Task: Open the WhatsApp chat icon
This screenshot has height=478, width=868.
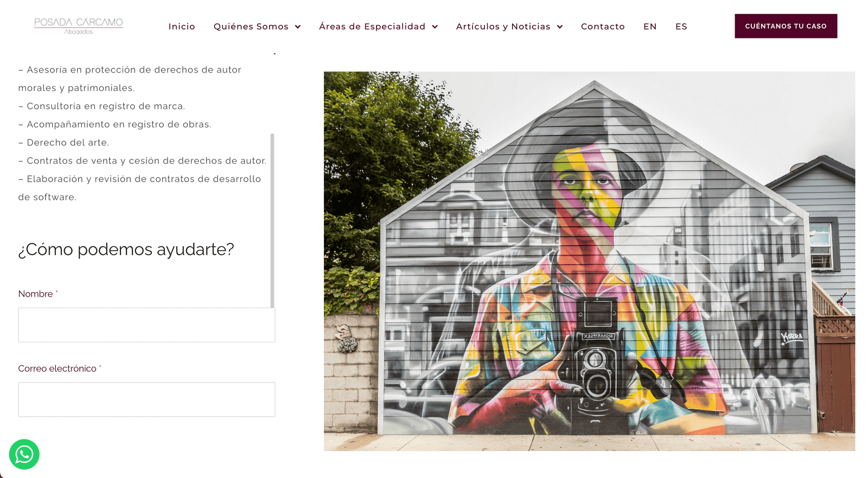Action: (x=24, y=454)
